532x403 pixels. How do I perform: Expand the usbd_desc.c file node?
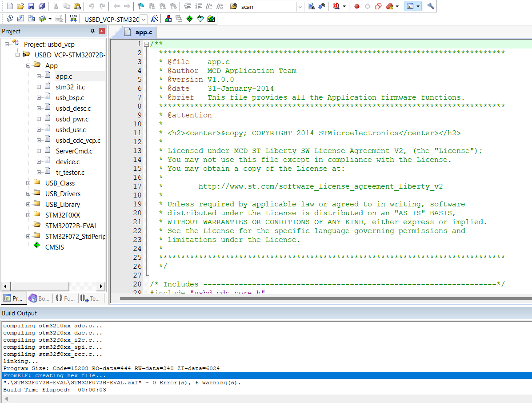click(39, 108)
